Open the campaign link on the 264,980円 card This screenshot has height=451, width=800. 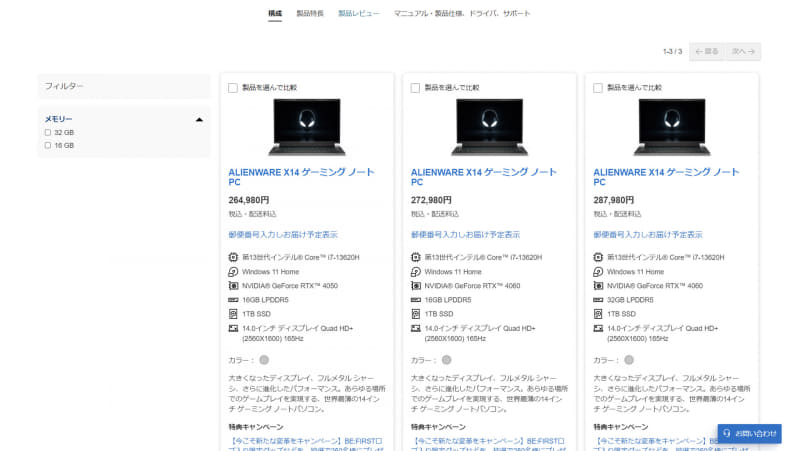[x=306, y=444]
